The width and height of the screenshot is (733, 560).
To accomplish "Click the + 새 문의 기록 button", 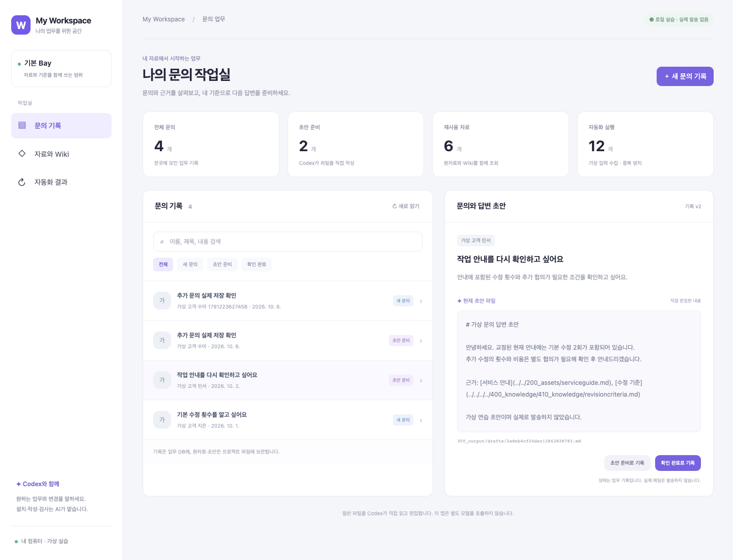I will (685, 76).
